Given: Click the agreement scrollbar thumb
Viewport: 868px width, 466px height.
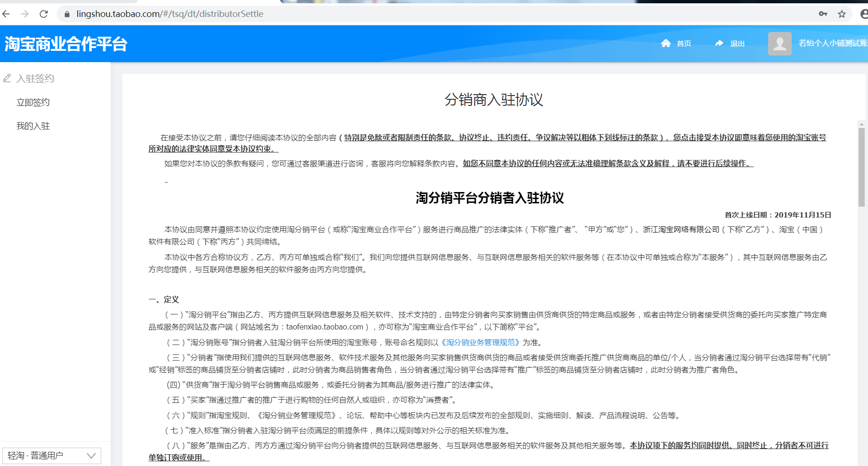Looking at the screenshot, I should pos(861,167).
